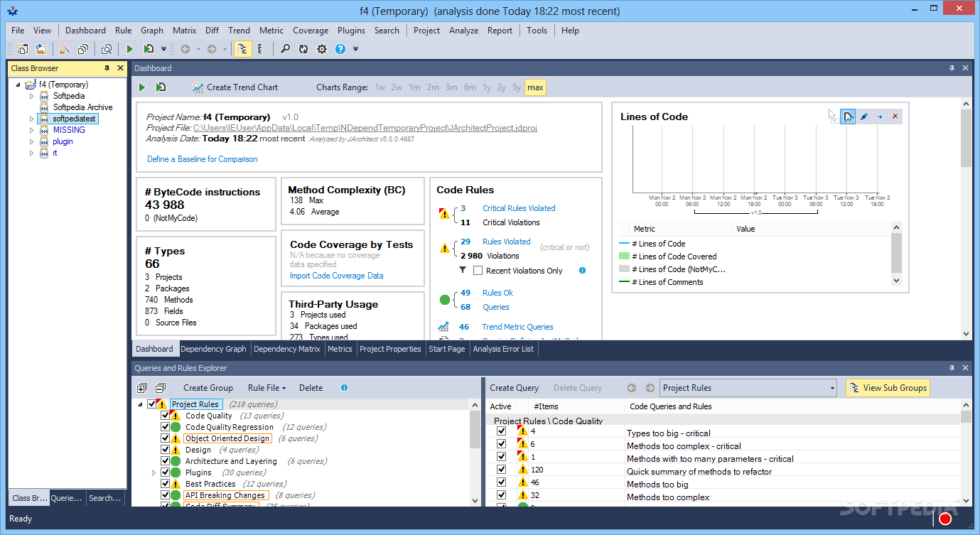Expand the Plugins group in rules tree

tap(154, 472)
